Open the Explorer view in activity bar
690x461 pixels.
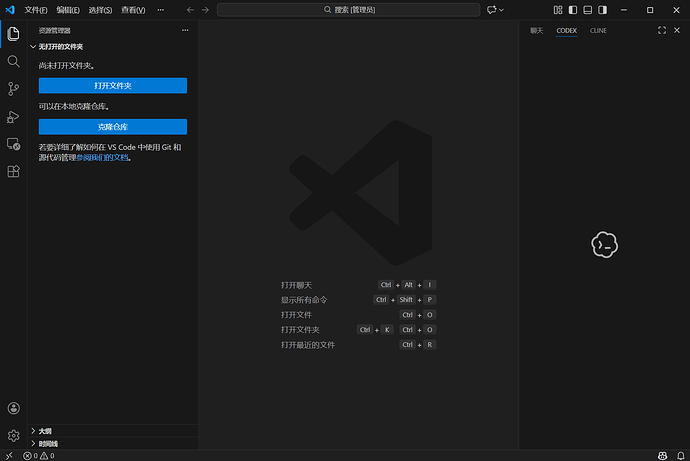click(x=13, y=34)
